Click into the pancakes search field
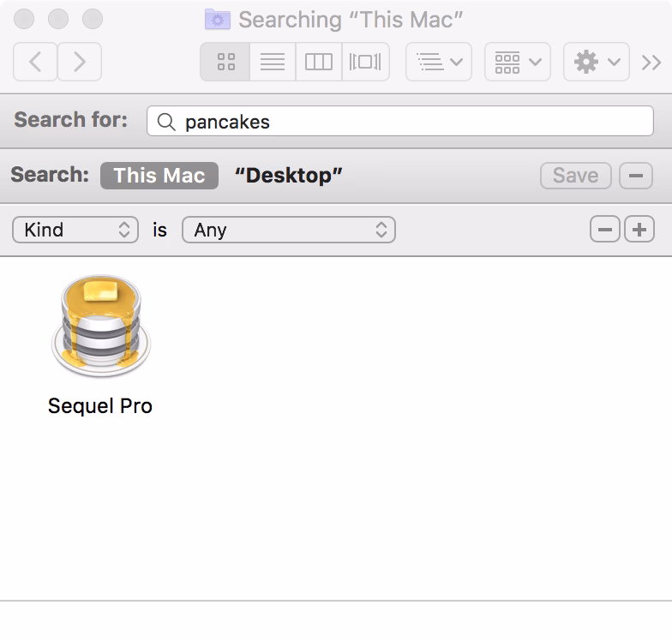The image size is (672, 641). (x=399, y=122)
